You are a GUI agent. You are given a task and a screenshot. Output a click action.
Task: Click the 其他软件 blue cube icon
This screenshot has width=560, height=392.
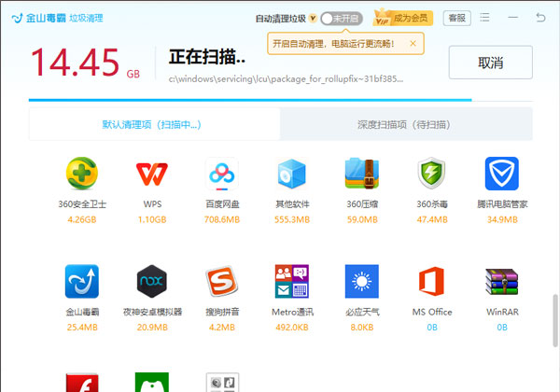pyautogui.click(x=292, y=174)
